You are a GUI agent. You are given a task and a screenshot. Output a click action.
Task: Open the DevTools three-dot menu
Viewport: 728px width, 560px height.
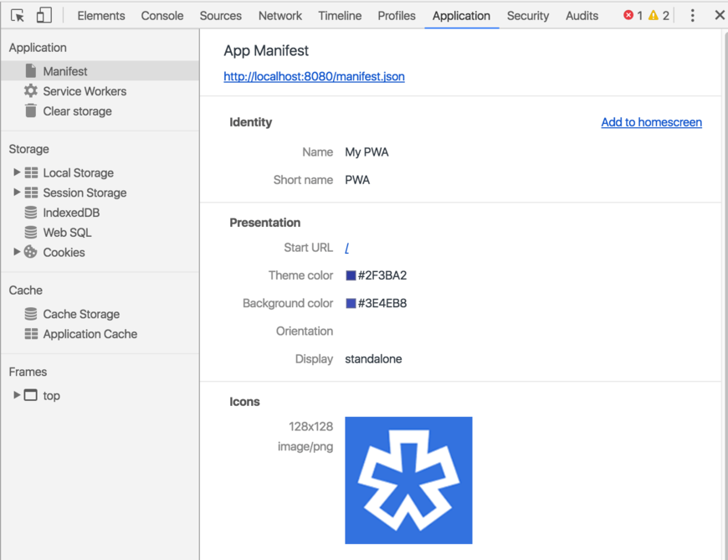coord(692,15)
